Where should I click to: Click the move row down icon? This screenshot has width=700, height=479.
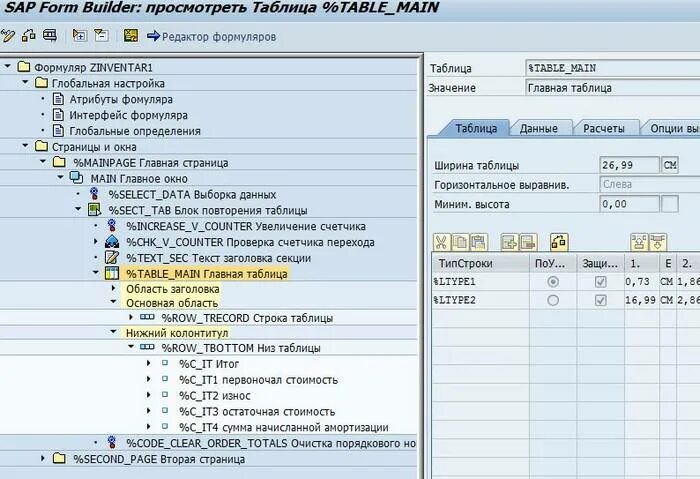pos(658,242)
